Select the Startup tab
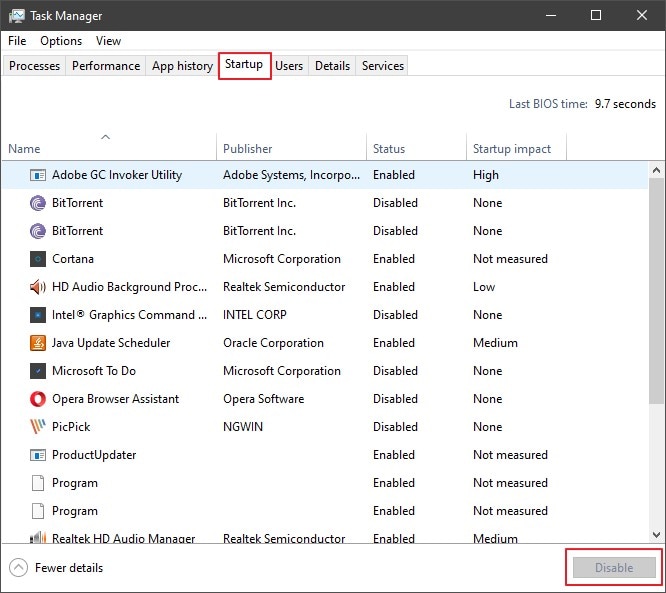 pos(244,65)
